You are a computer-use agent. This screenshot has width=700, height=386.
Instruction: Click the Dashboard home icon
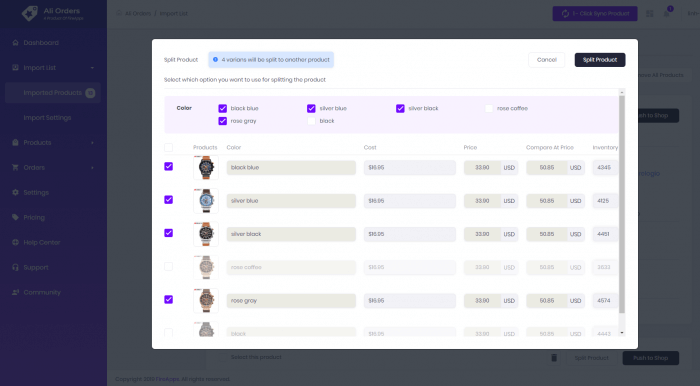[15, 42]
